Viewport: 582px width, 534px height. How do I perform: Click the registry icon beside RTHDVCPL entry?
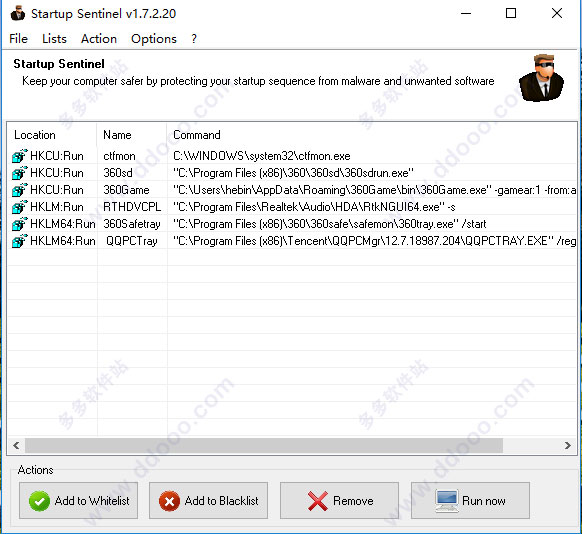[x=20, y=207]
